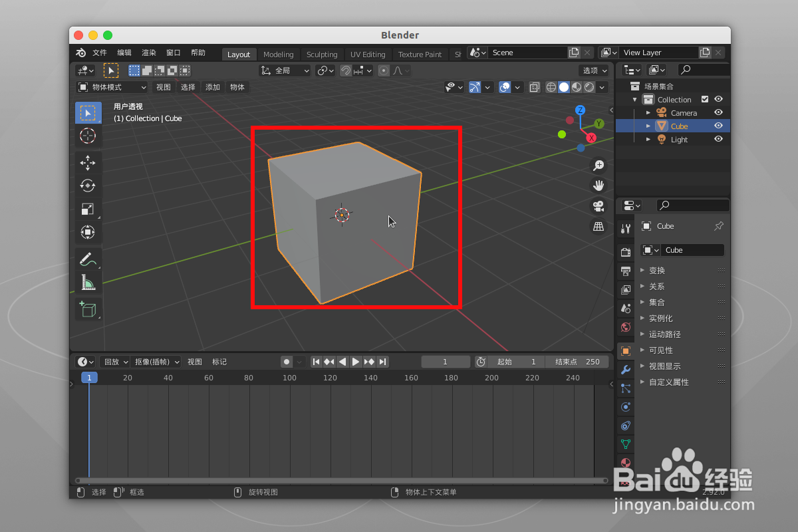Toggle X-ray display button
Screen dimensions: 798x532
click(x=534, y=87)
